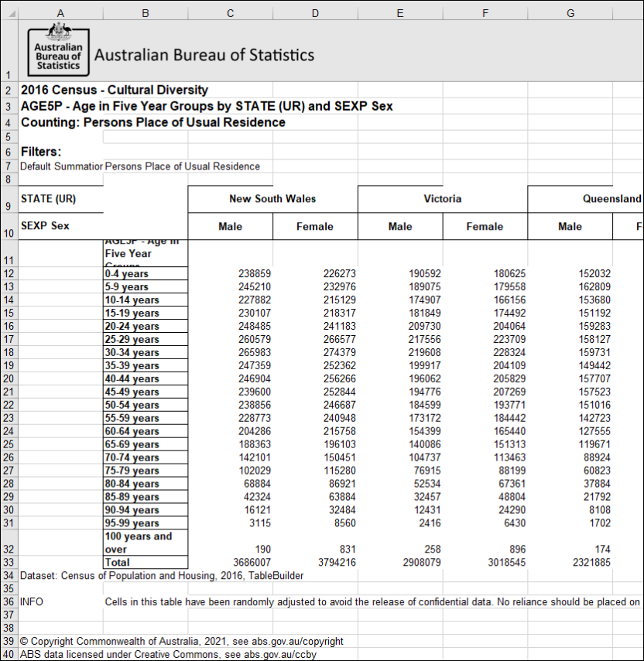Click the cell with value 165440

point(485,431)
